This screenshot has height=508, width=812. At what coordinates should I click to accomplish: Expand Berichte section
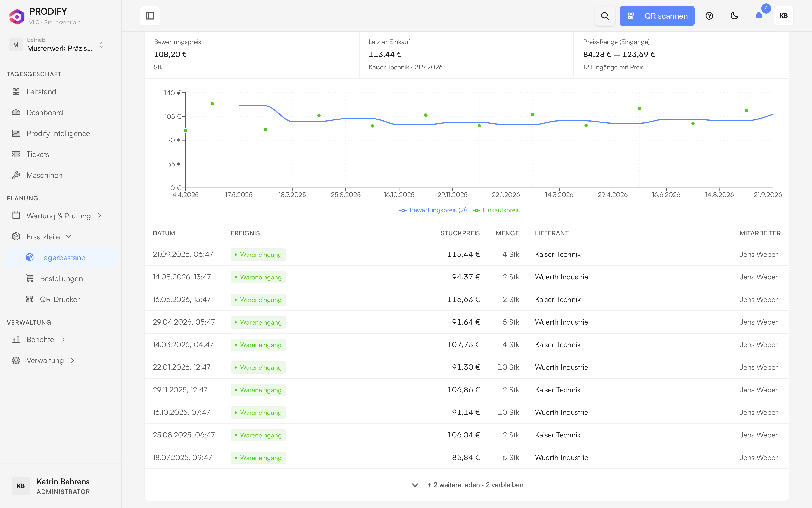pyautogui.click(x=60, y=339)
